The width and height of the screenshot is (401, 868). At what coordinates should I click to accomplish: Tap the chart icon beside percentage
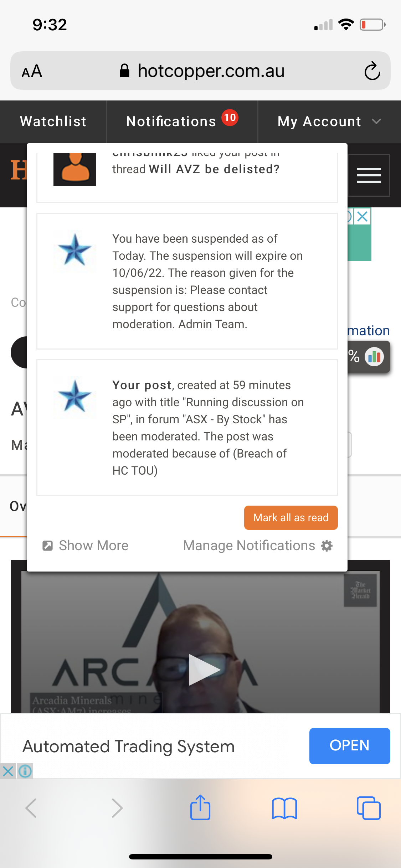click(x=374, y=357)
